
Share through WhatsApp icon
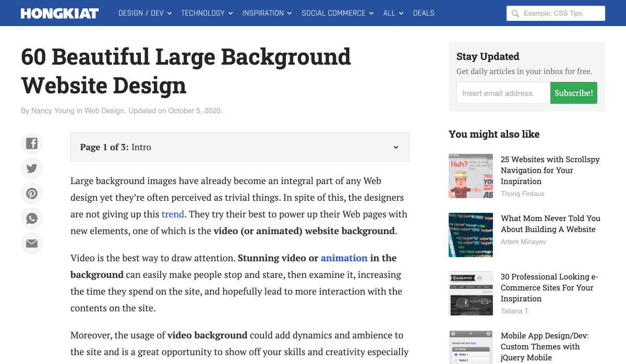(x=32, y=219)
